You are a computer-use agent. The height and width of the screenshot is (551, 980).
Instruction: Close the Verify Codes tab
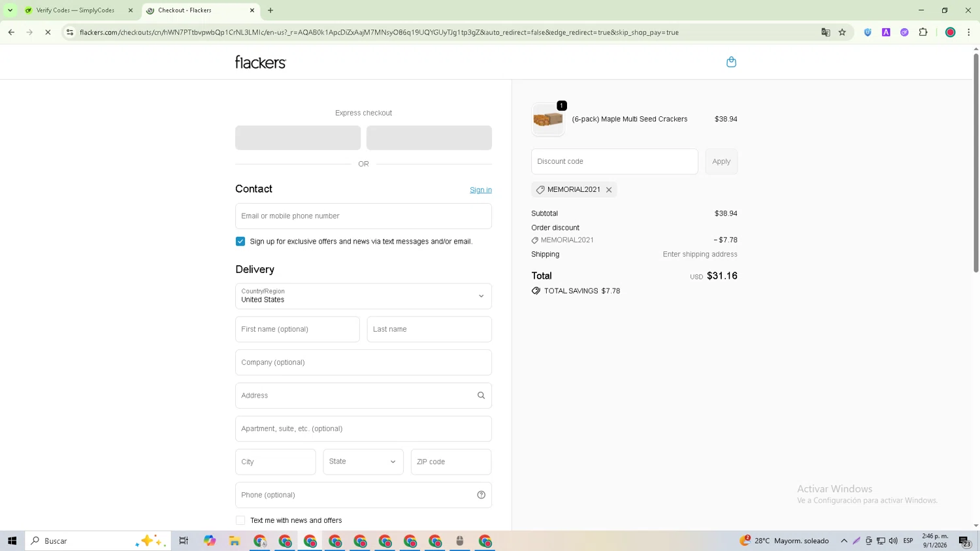tap(130, 10)
